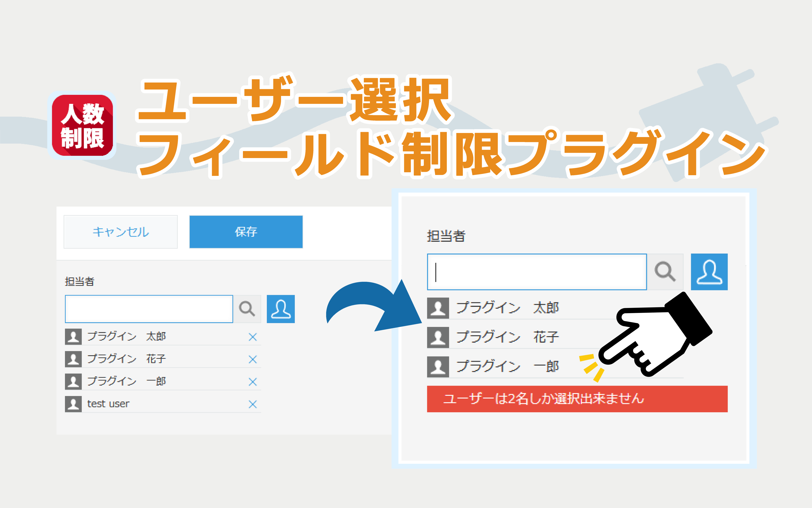This screenshot has height=508, width=812.
Task: Click the 保存 button
Action: pos(246,232)
